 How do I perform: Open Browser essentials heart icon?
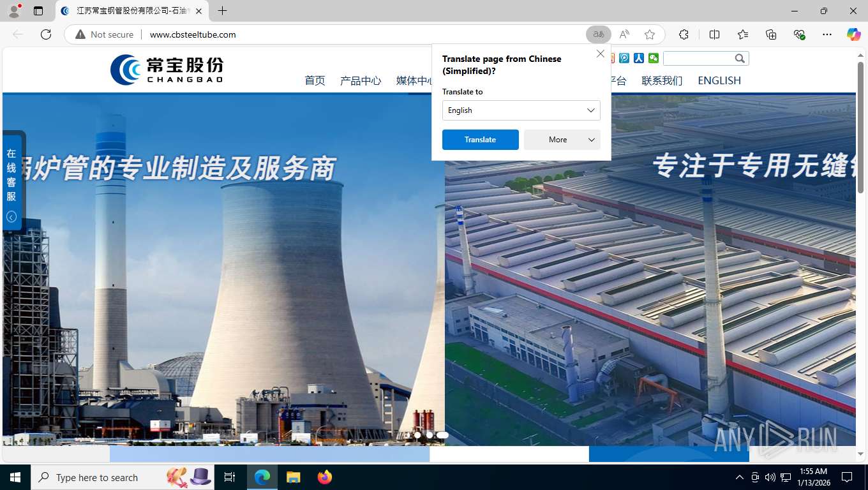tap(799, 34)
